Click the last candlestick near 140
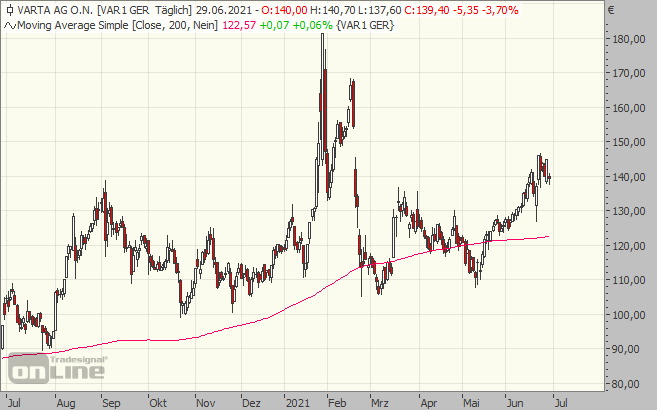Screen dimensions: 657x410 click(x=549, y=178)
